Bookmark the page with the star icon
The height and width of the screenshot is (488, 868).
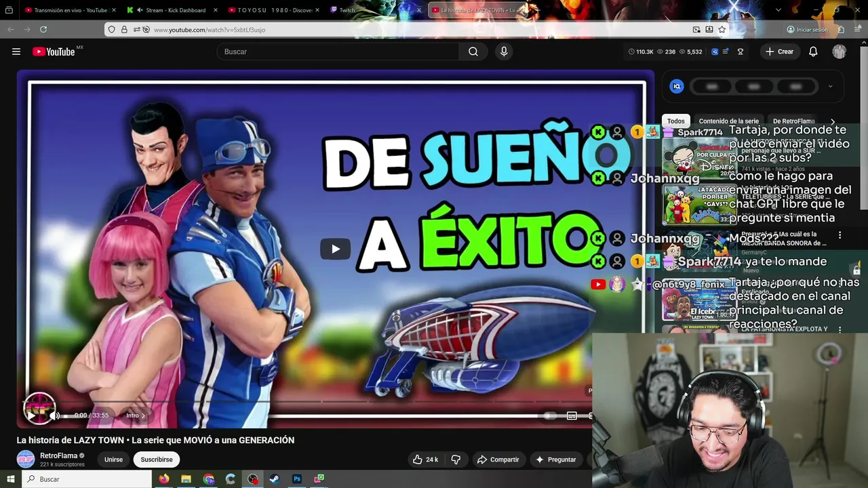[x=722, y=30]
